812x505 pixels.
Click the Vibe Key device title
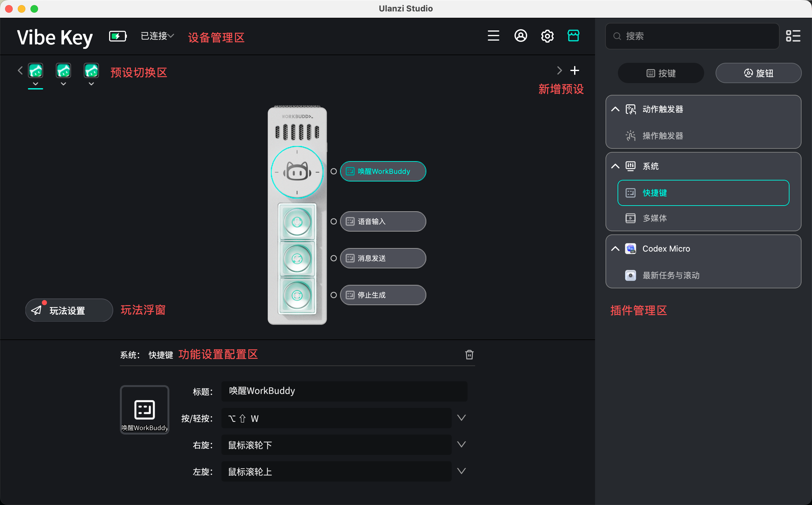[x=55, y=37]
